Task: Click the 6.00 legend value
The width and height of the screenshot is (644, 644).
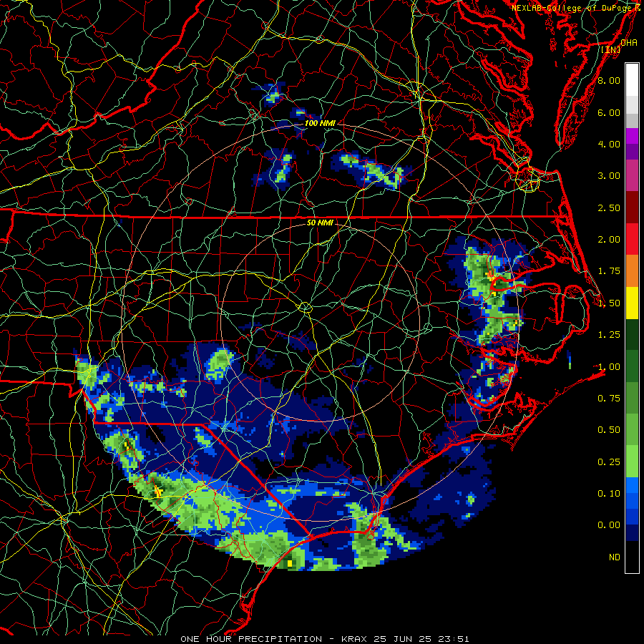Action: click(609, 112)
